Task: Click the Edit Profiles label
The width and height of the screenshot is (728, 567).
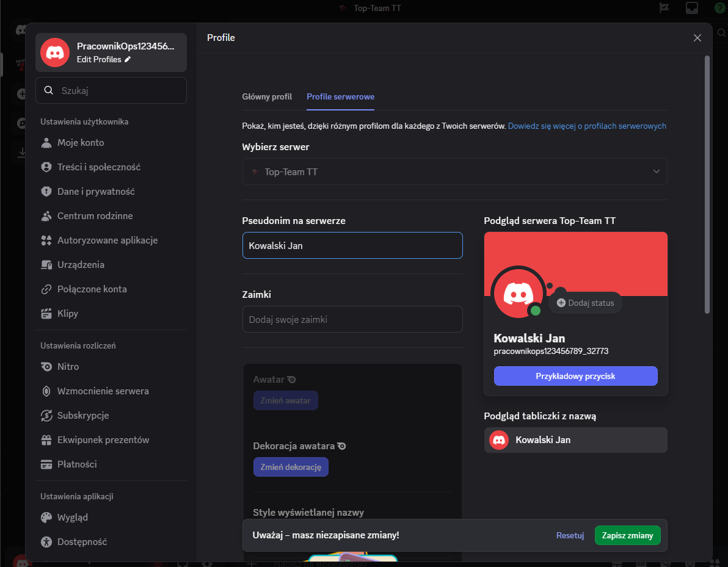Action: [99, 59]
